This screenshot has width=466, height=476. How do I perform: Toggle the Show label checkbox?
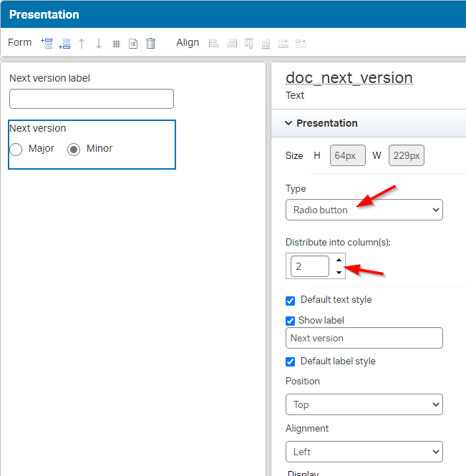[x=291, y=321]
